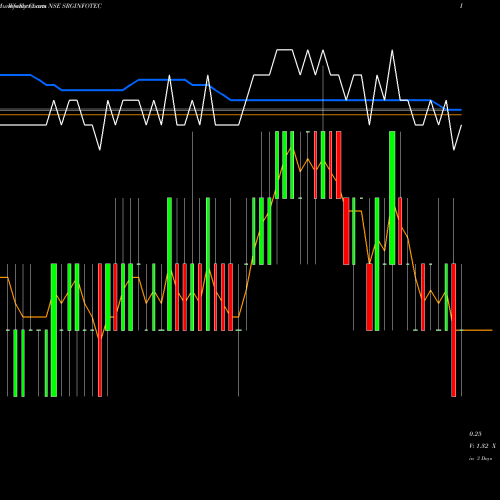Screen dimensions: 500x500
Task: Select the 'NSE SRGINFOTEC' chart title
Action: tap(75, 6)
